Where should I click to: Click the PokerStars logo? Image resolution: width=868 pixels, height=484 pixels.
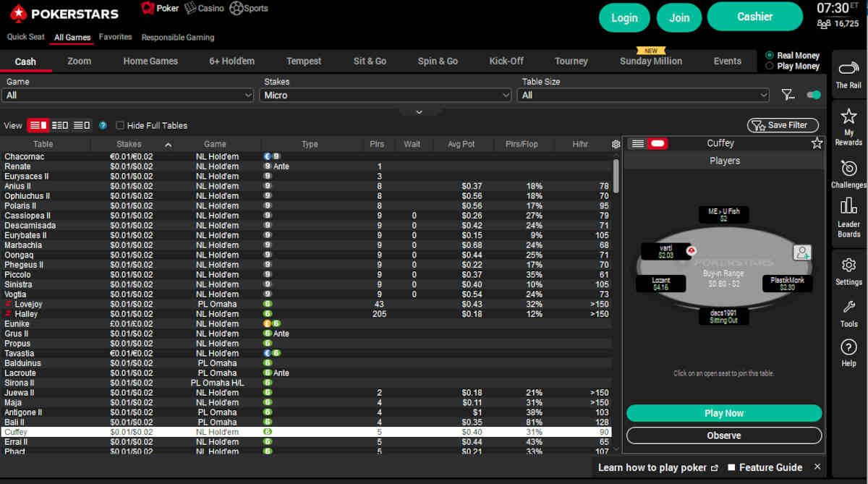click(64, 12)
